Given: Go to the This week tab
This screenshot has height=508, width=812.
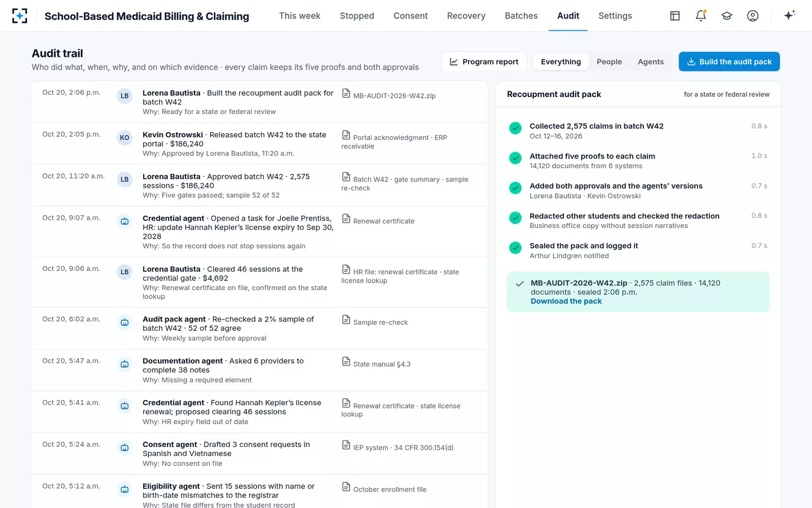Looking at the screenshot, I should click(x=299, y=16).
